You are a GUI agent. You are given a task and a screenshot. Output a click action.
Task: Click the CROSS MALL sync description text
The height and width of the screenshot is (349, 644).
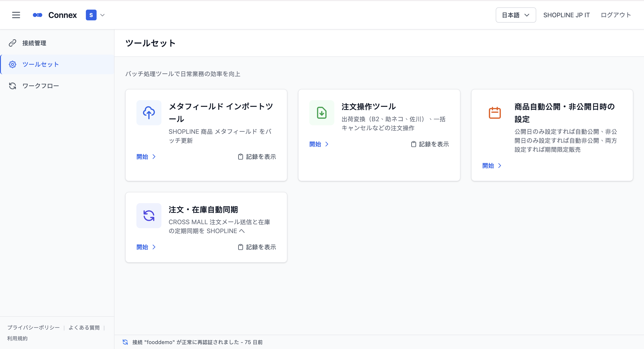click(x=219, y=226)
